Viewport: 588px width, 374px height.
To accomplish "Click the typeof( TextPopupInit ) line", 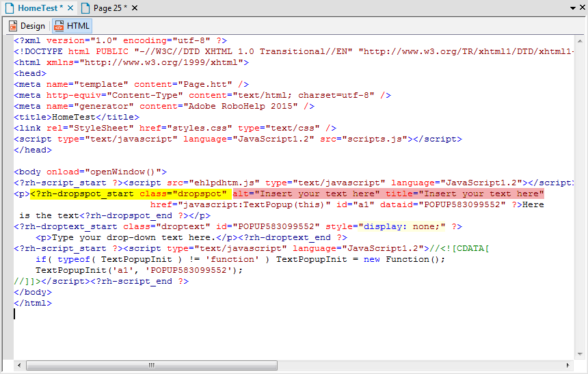I will pyautogui.click(x=241, y=259).
